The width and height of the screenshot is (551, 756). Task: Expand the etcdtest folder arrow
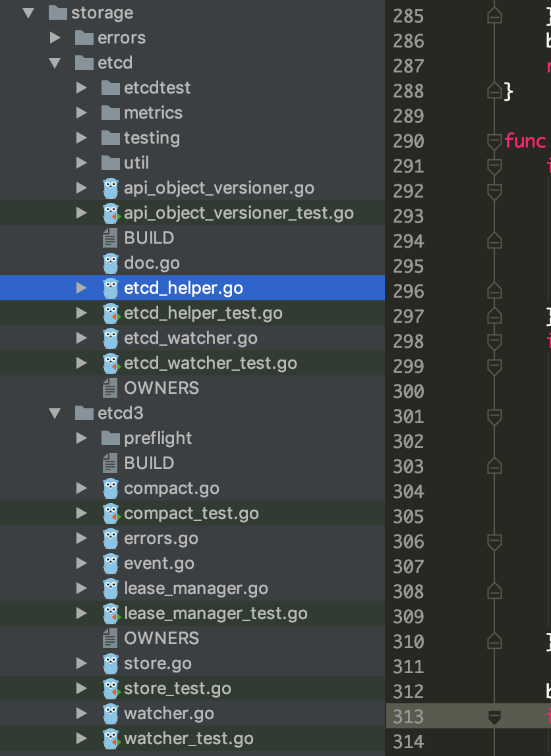[x=82, y=88]
